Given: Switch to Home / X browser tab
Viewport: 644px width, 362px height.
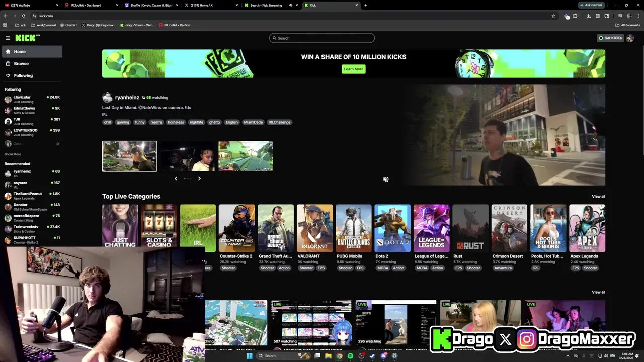Looking at the screenshot, I should point(211,5).
